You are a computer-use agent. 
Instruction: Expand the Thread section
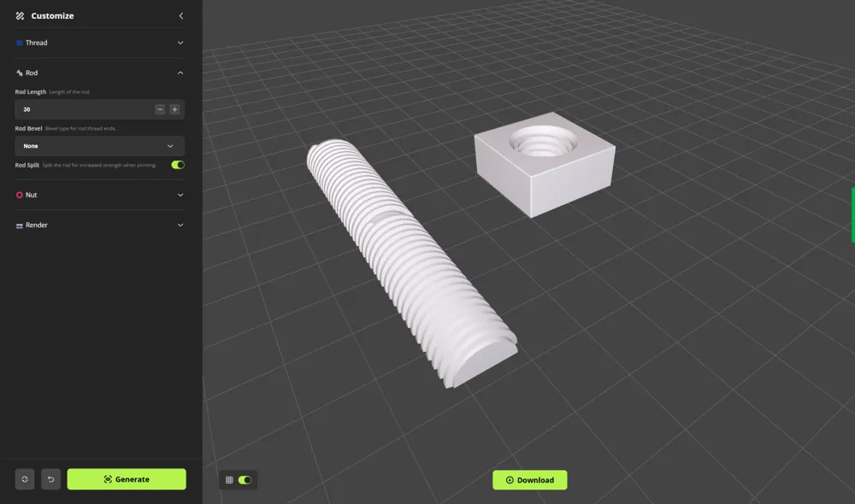[x=180, y=43]
